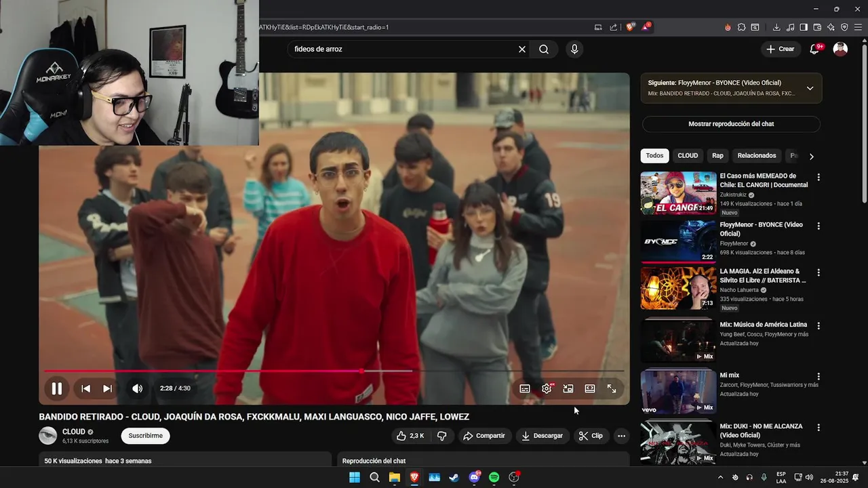
Task: Open LA MAGIA Al2 El Aldeano video
Action: (x=679, y=288)
